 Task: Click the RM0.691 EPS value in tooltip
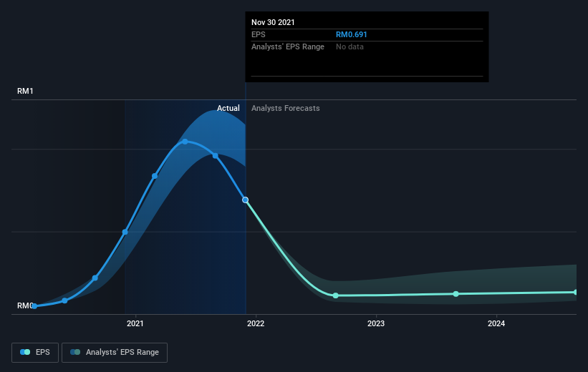coord(352,34)
